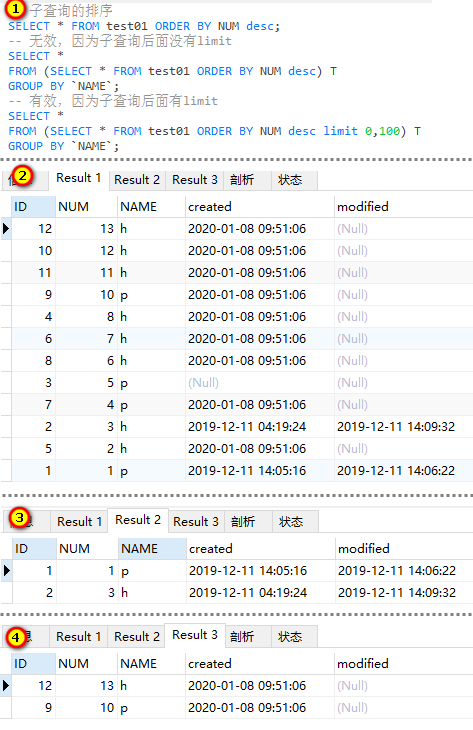Switch to Result 1 tab in panel marked 3

[79, 522]
